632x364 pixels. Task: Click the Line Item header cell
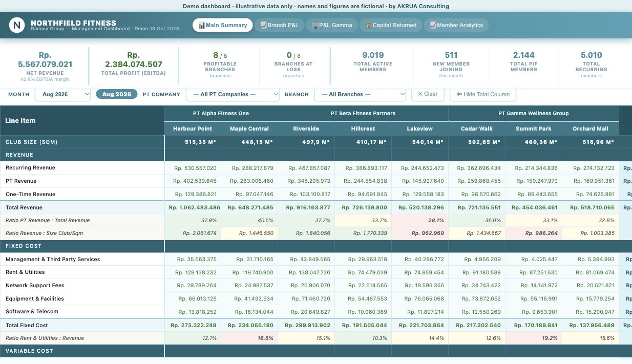coord(82,121)
